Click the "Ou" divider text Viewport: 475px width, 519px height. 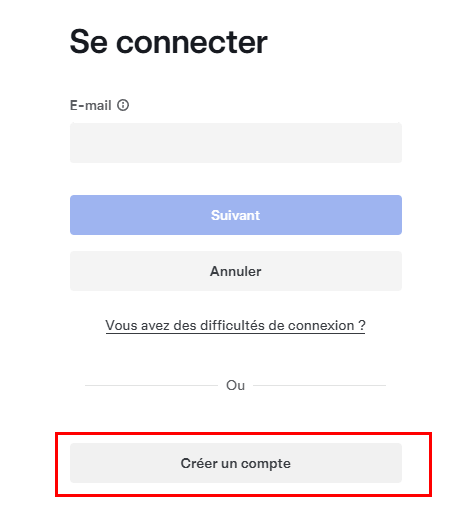click(235, 385)
